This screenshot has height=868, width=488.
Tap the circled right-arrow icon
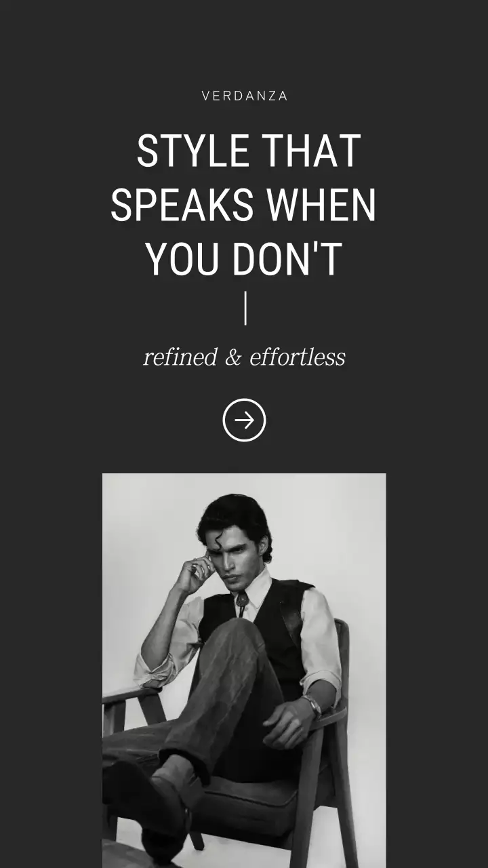244,420
